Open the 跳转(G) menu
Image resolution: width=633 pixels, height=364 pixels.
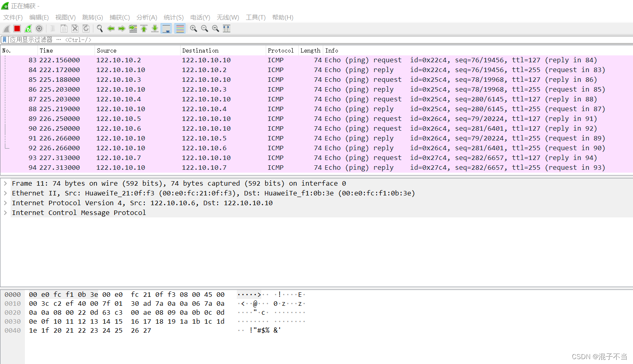coord(93,18)
